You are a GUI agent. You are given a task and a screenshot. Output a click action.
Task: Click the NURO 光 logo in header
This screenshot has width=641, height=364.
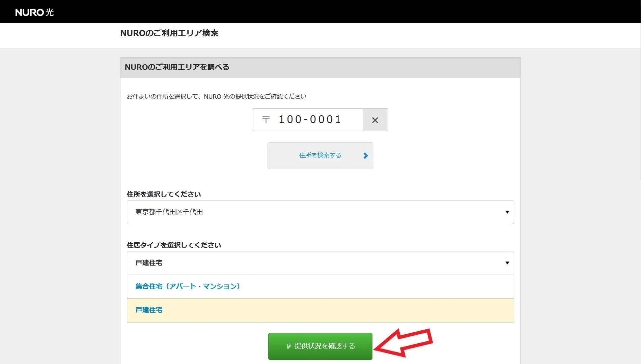point(34,12)
